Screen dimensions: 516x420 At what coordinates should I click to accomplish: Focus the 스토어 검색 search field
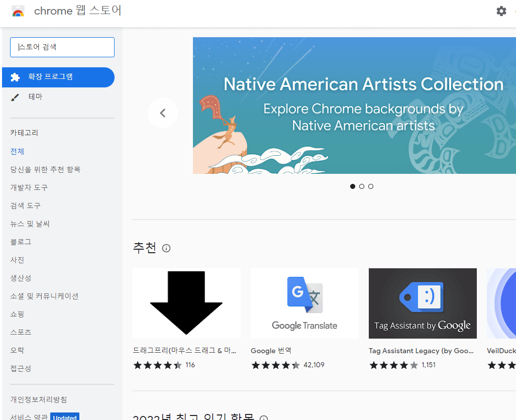click(x=62, y=47)
